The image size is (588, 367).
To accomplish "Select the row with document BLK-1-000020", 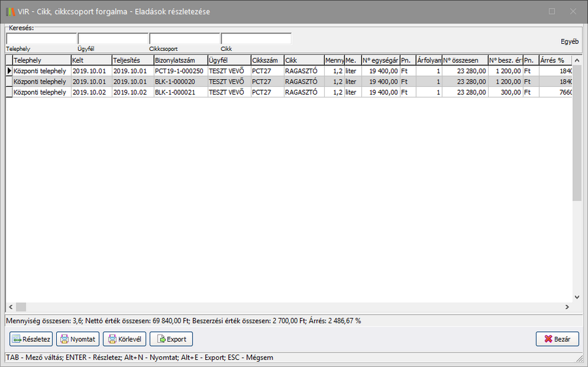I will tap(180, 82).
